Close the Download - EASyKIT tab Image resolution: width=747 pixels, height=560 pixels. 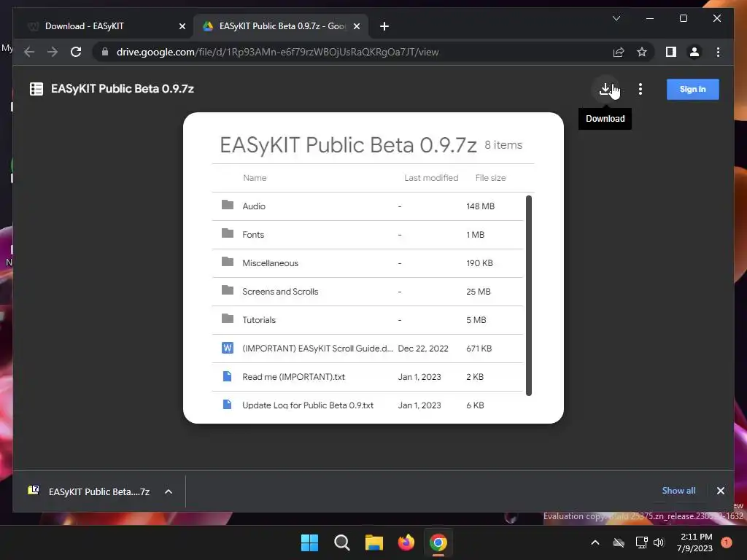(182, 27)
